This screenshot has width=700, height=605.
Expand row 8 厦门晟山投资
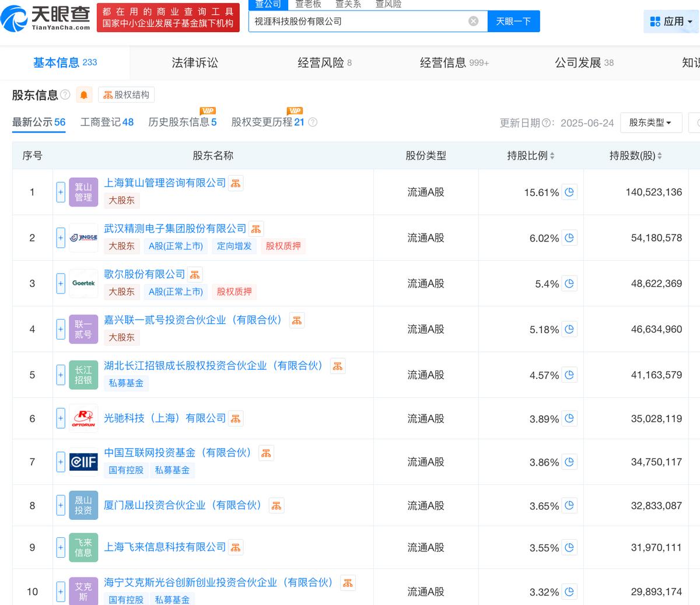[x=61, y=505]
